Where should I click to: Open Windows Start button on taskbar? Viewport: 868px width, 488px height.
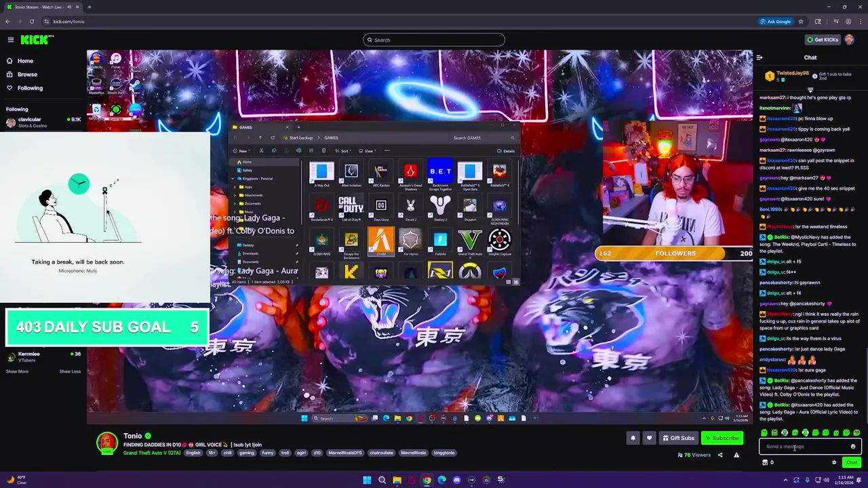click(367, 480)
